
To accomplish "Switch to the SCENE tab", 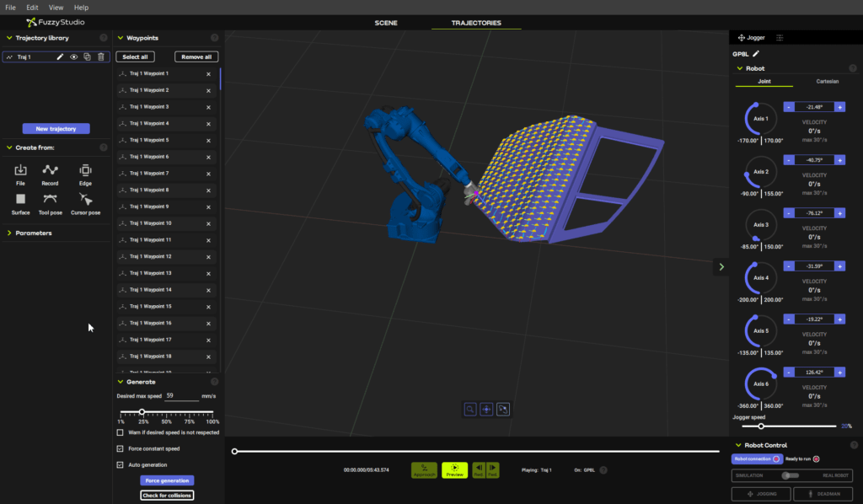I will pyautogui.click(x=385, y=23).
